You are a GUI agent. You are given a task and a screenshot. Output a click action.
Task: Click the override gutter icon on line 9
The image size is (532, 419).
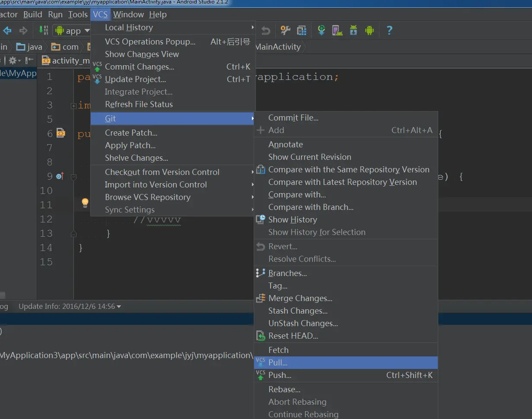click(x=60, y=176)
